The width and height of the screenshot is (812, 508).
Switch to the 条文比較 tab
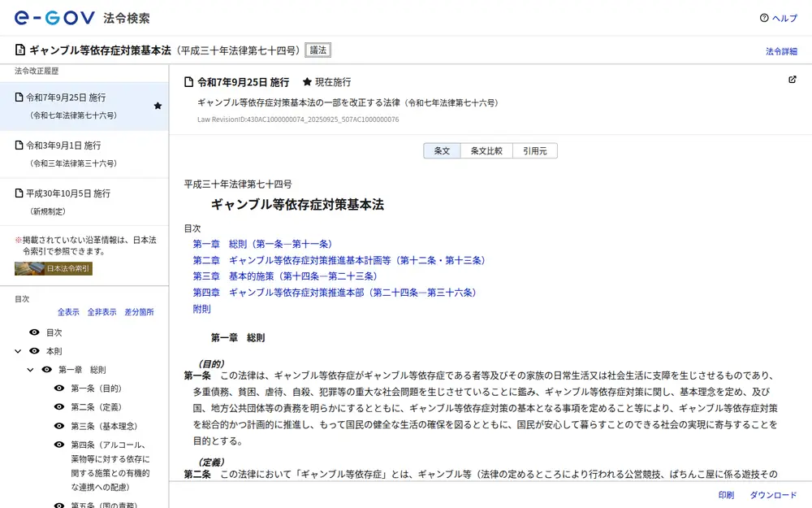click(486, 151)
